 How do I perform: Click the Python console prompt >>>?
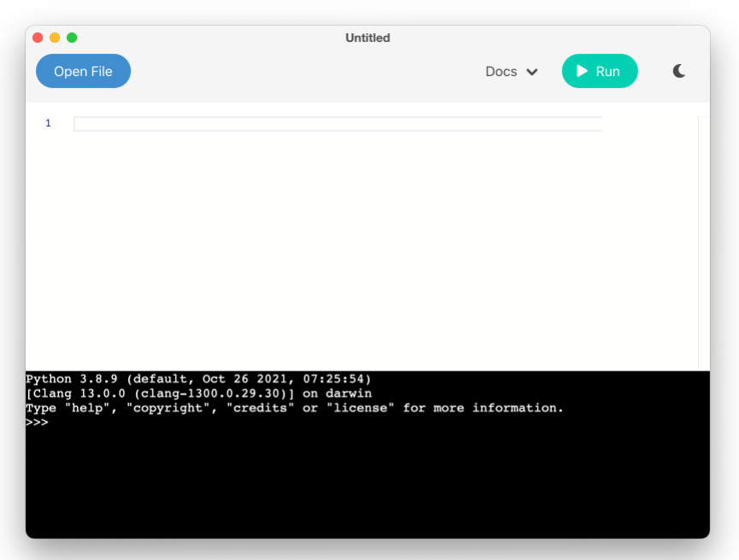pos(37,423)
